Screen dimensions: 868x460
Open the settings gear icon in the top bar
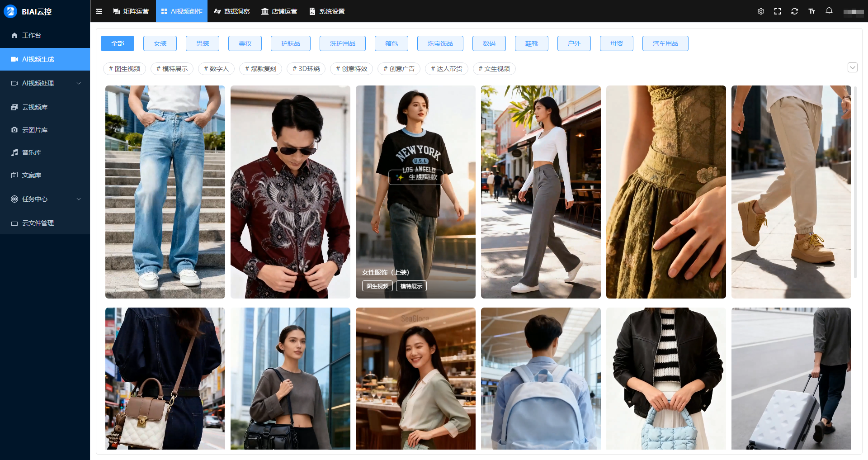click(761, 11)
